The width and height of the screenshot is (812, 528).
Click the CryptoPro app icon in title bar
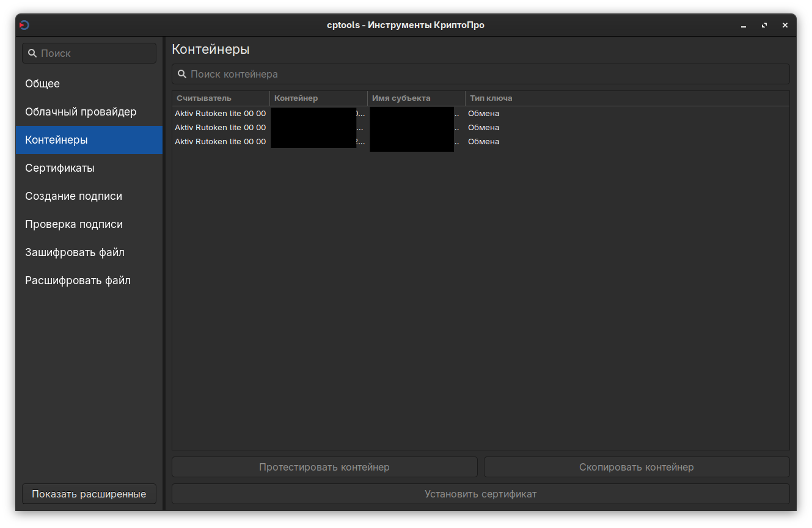coord(24,25)
